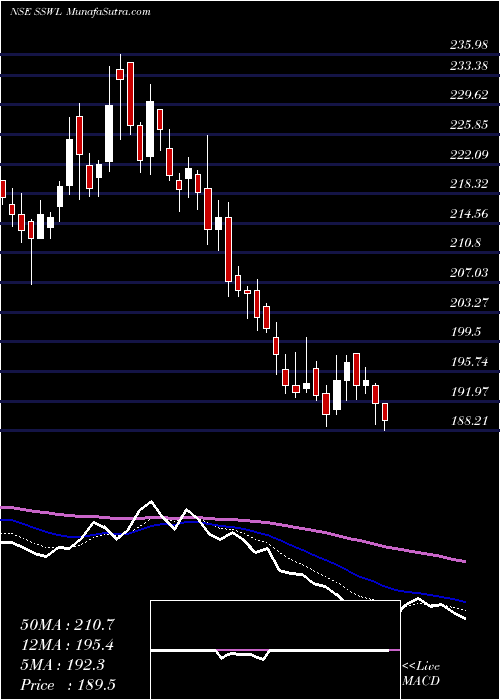Click the 207.03 price level label
This screenshot has height=700, width=500.
(468, 273)
